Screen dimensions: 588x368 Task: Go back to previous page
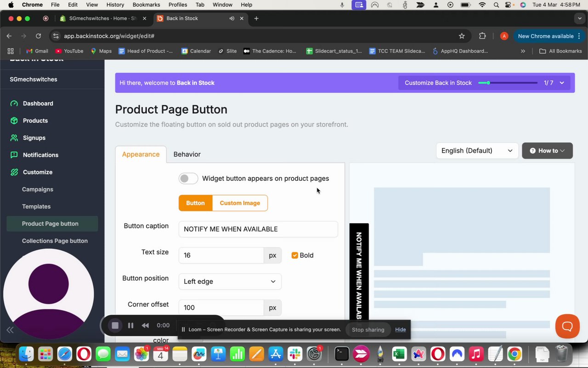tap(9, 36)
